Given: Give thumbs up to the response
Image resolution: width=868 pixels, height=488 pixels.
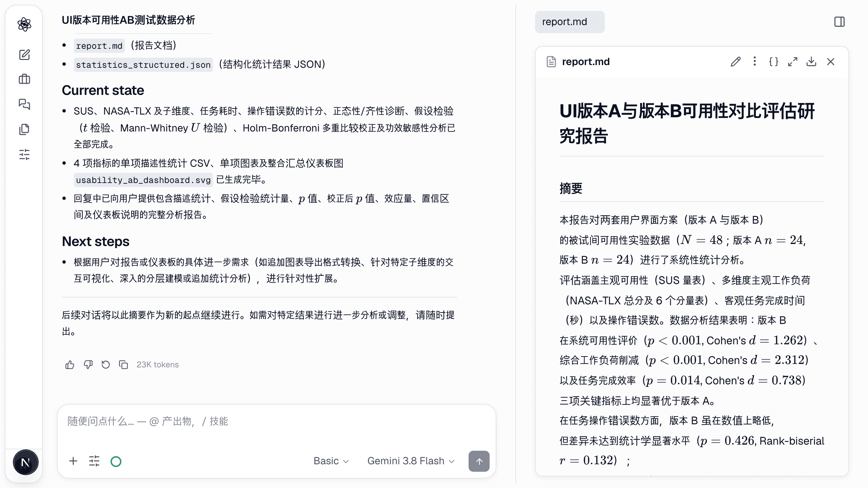Looking at the screenshot, I should [70, 365].
